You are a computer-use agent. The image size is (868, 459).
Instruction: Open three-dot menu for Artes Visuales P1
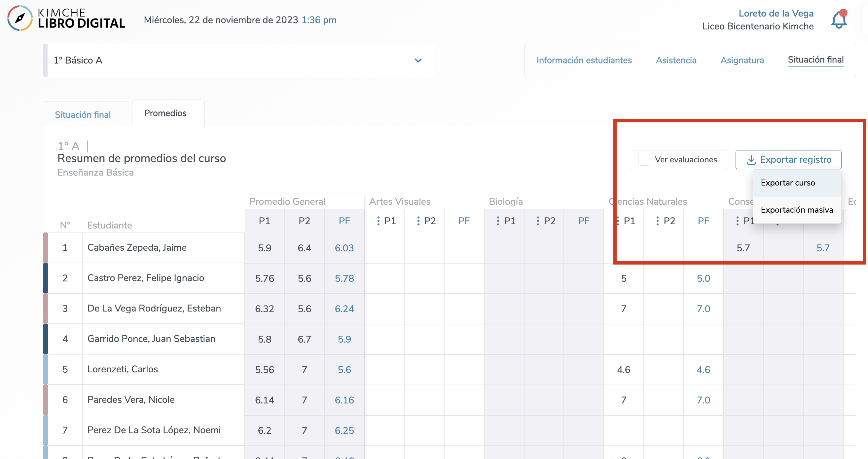click(379, 221)
